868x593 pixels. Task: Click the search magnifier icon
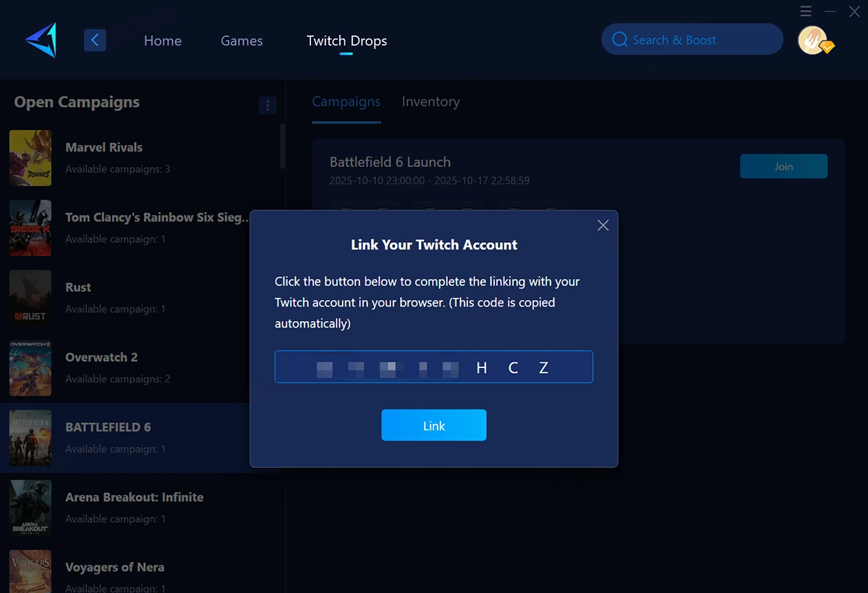(620, 40)
